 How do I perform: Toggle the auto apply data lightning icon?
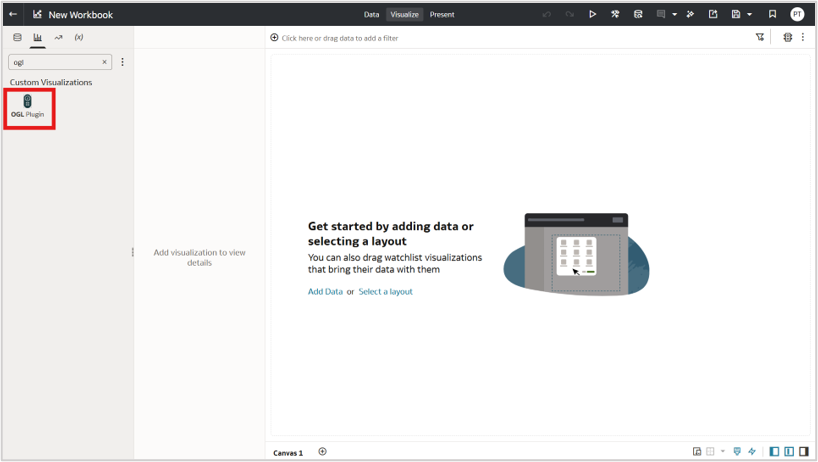[752, 452]
